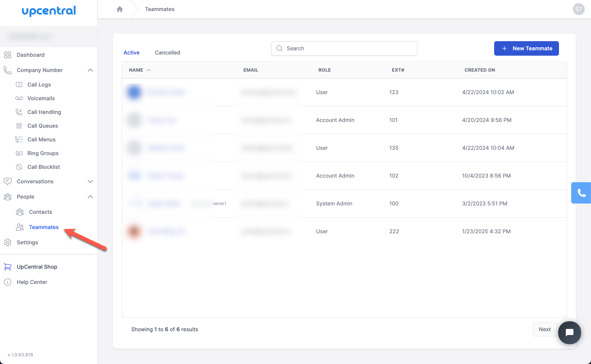Select the Active teammates tab
The width and height of the screenshot is (591, 364).
point(131,52)
